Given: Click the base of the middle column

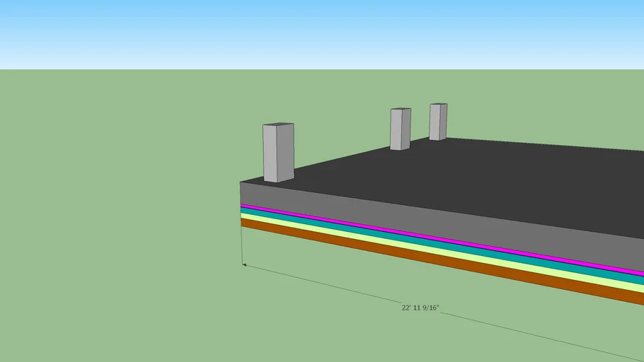Looking at the screenshot, I should point(400,148).
